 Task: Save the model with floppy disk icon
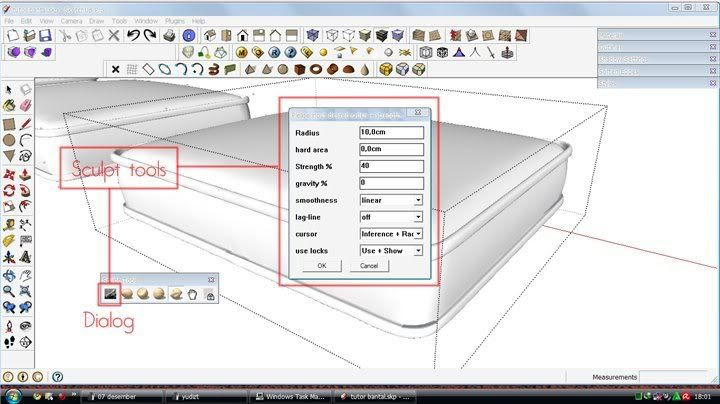tap(45, 35)
